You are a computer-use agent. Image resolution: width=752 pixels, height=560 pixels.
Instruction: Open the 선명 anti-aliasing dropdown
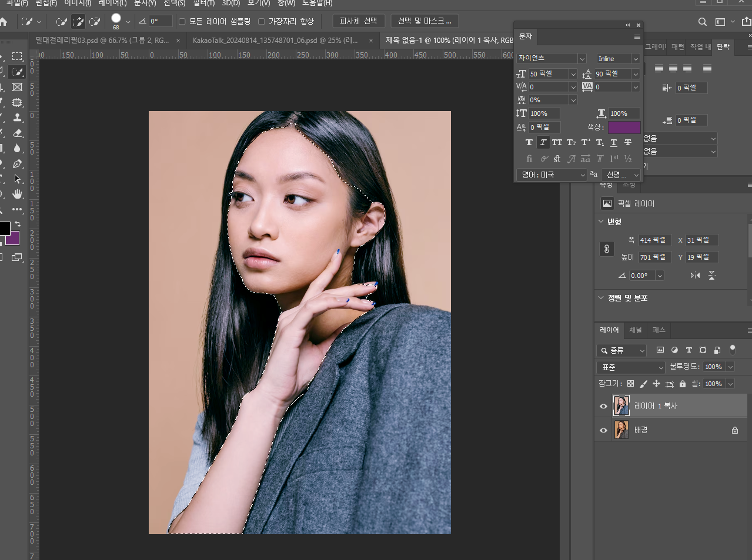(x=621, y=175)
